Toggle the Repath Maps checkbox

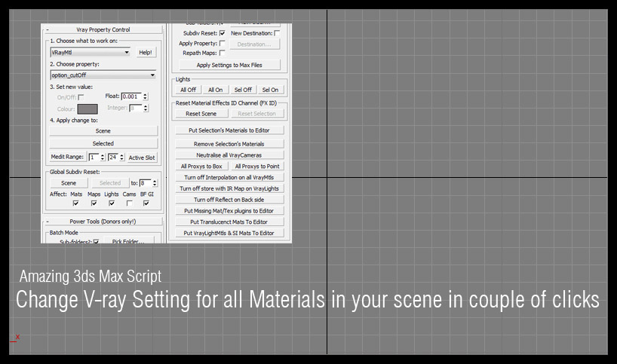pos(223,52)
